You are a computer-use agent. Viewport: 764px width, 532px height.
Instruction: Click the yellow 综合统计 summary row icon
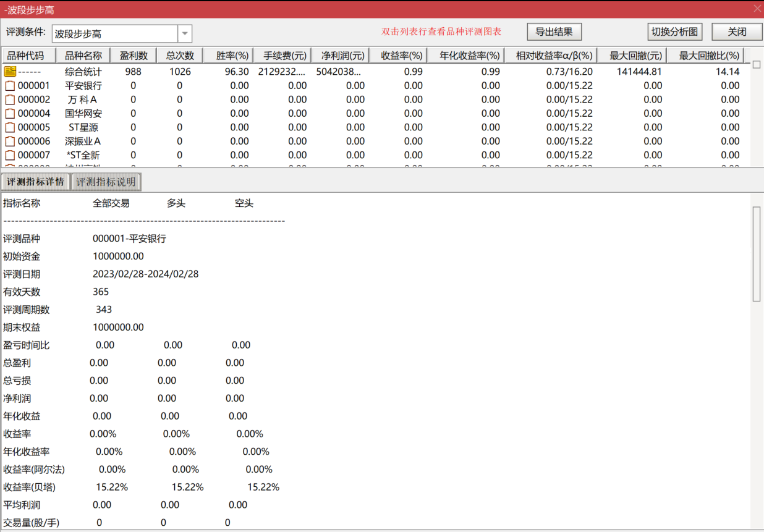pyautogui.click(x=10, y=72)
